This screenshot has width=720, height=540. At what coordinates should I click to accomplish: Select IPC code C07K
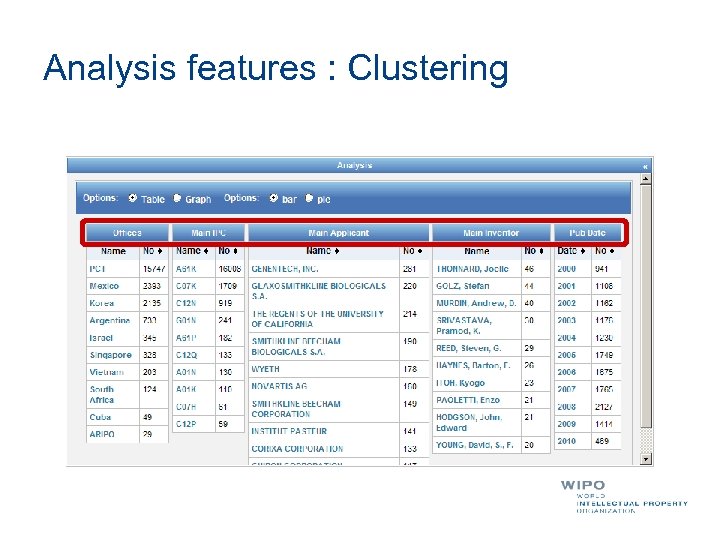(x=186, y=286)
